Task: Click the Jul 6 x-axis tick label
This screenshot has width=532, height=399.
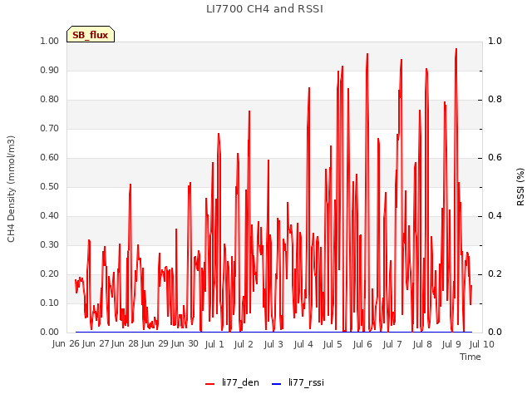Action: (362, 344)
